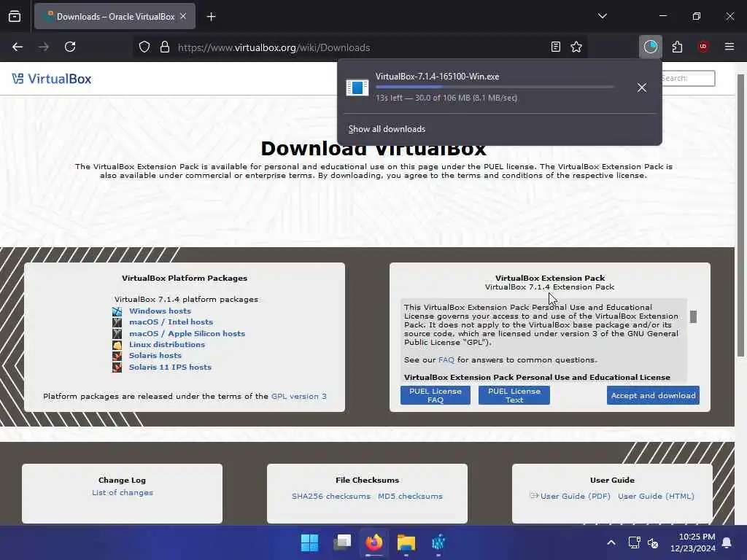Image resolution: width=747 pixels, height=560 pixels.
Task: Open the SHA256 checksums link
Action: coord(331,496)
